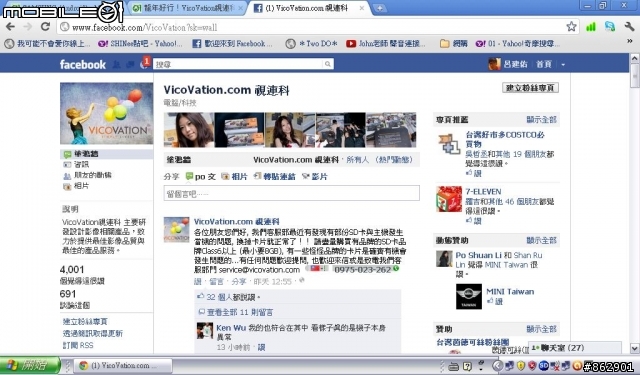Click 首頁 link in Facebook header
The width and height of the screenshot is (640, 375).
[544, 64]
